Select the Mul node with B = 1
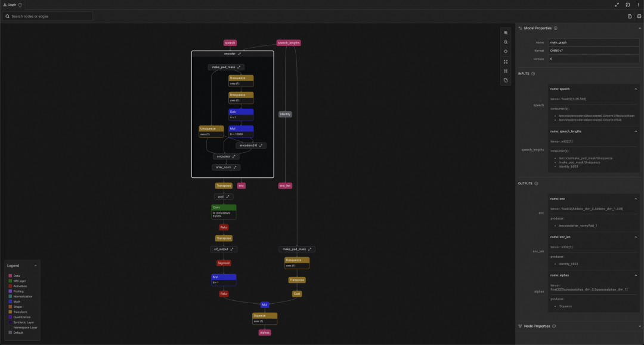The image size is (644, 345). point(224,280)
